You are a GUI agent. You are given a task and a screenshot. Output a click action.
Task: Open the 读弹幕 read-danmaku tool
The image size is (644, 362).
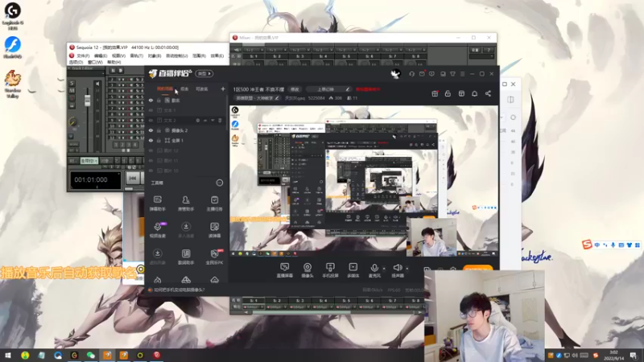click(214, 230)
